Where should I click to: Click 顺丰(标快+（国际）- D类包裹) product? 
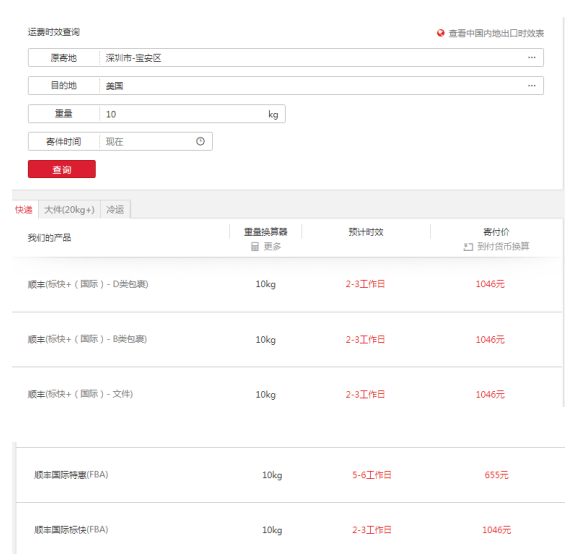[x=88, y=284]
